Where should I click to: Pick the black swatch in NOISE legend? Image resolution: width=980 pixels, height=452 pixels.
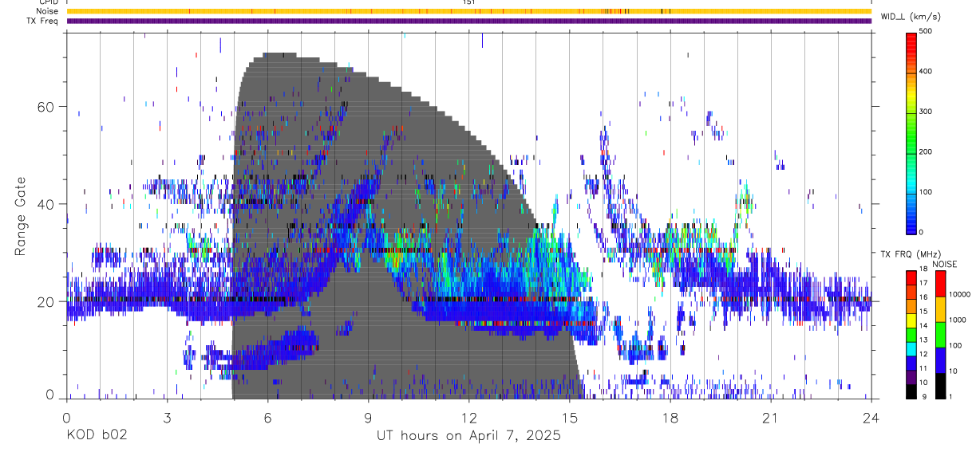[941, 386]
